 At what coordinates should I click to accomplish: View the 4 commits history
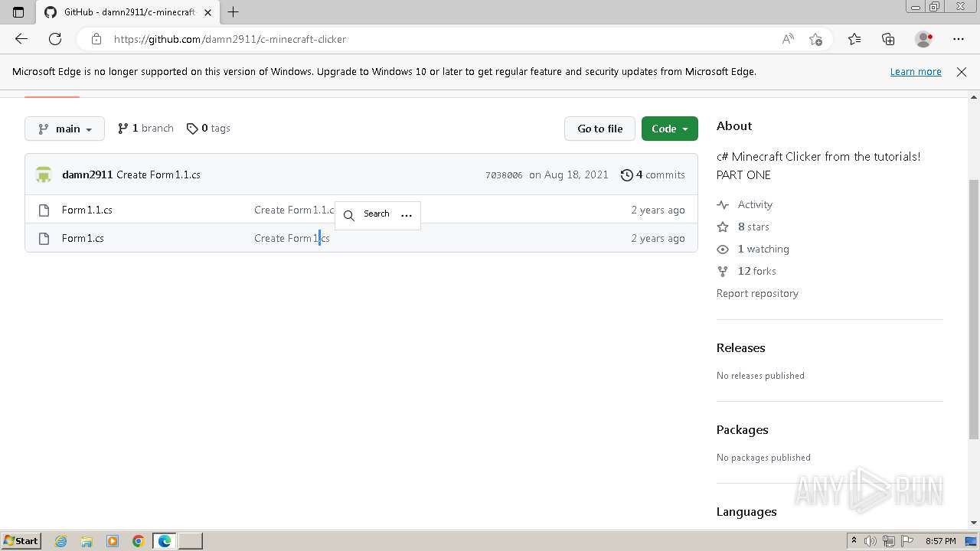coord(653,174)
